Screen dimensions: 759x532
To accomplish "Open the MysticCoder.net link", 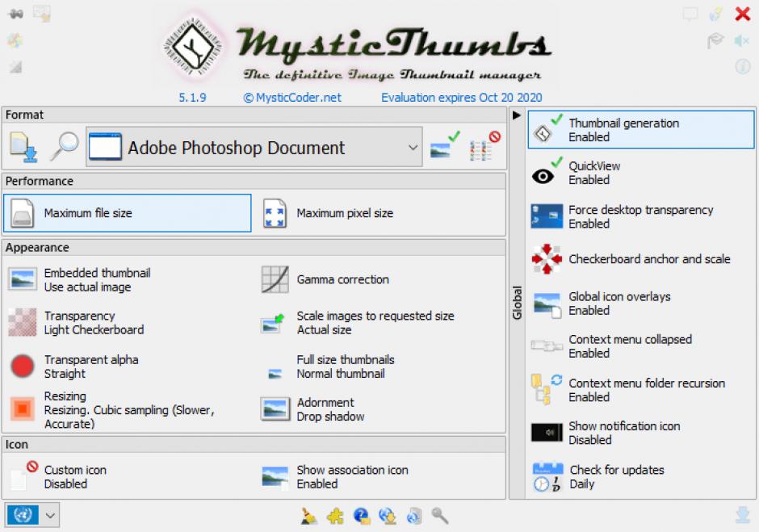I will tap(292, 98).
